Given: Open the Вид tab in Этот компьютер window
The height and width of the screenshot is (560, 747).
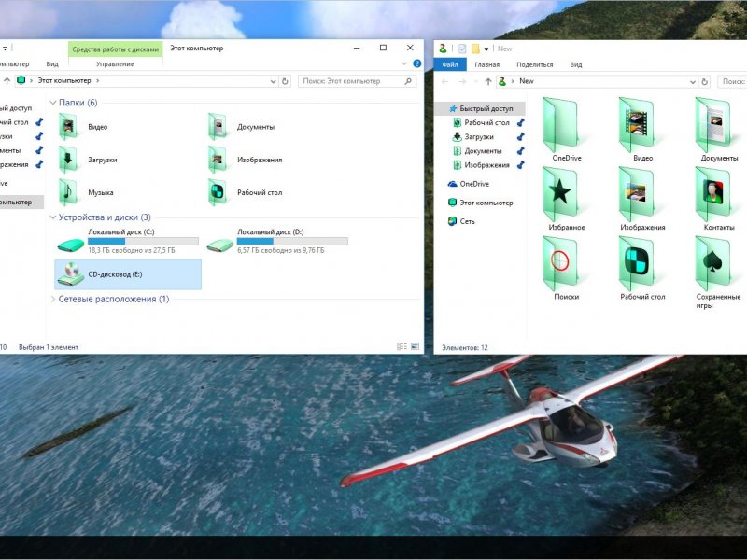Looking at the screenshot, I should click(x=52, y=63).
